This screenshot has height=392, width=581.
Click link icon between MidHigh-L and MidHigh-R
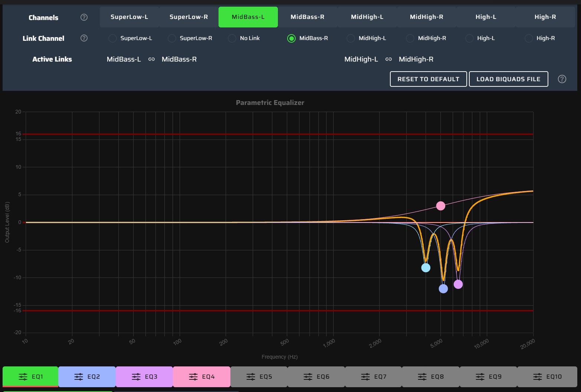tap(388, 59)
